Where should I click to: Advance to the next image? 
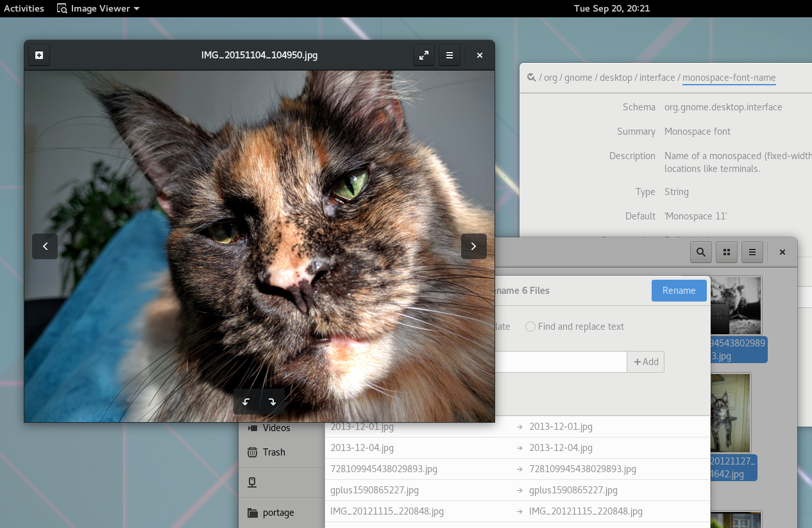coord(473,246)
